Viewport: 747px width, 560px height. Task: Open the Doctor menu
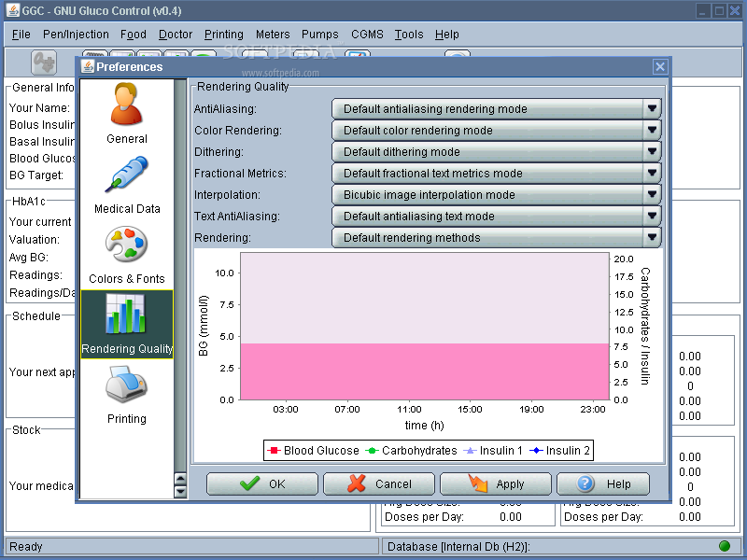(176, 35)
